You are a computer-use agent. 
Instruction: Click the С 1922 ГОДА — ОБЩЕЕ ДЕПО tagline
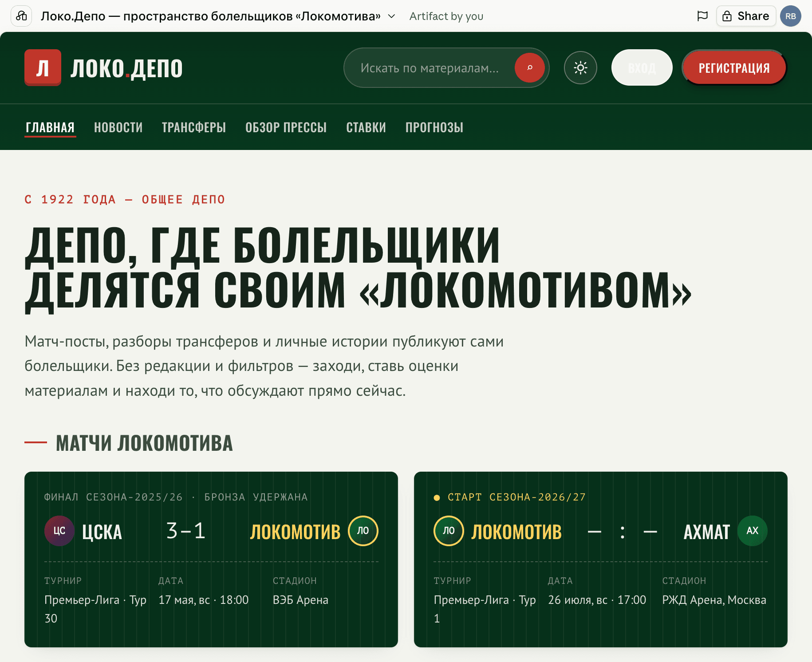point(125,200)
